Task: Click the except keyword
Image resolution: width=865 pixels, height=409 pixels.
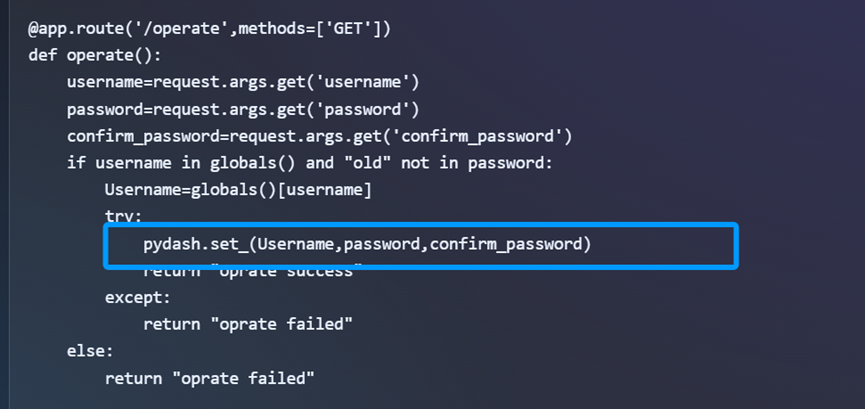Action: pyautogui.click(x=136, y=298)
